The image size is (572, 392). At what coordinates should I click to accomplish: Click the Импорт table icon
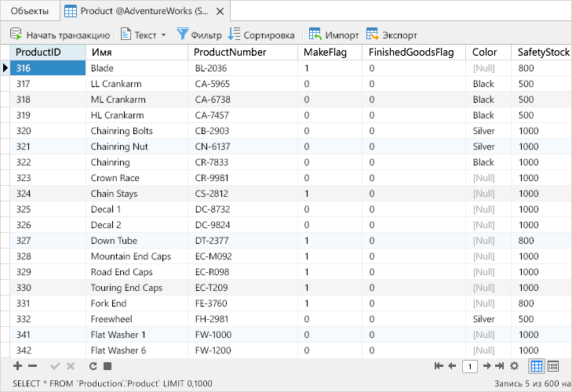coord(315,34)
